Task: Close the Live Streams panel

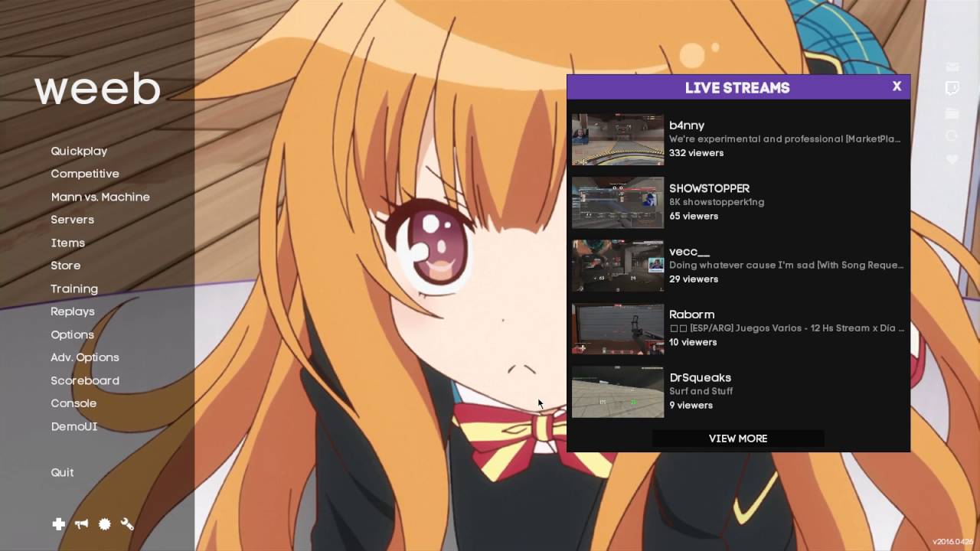Action: pyautogui.click(x=897, y=86)
